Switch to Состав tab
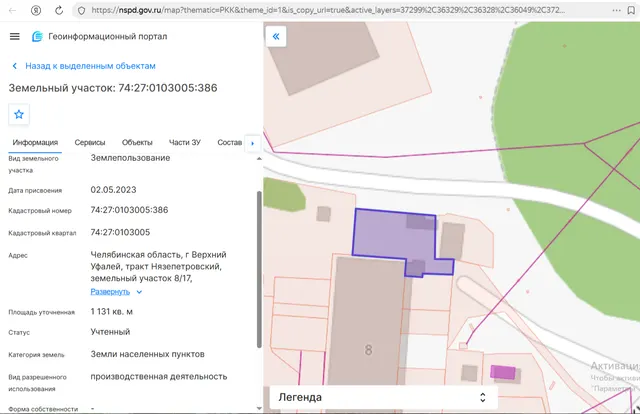The image size is (640, 414). tap(229, 142)
